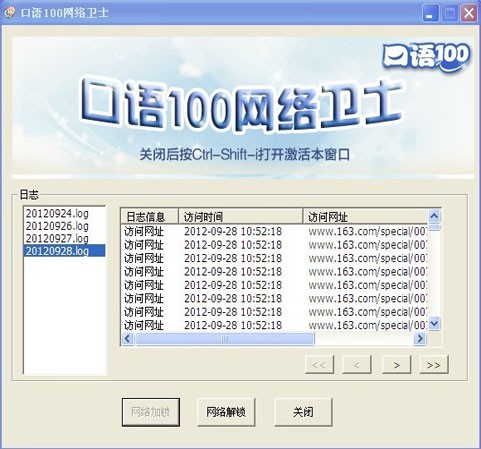
Task: Click scroll down arrow of log table
Action: (x=434, y=324)
